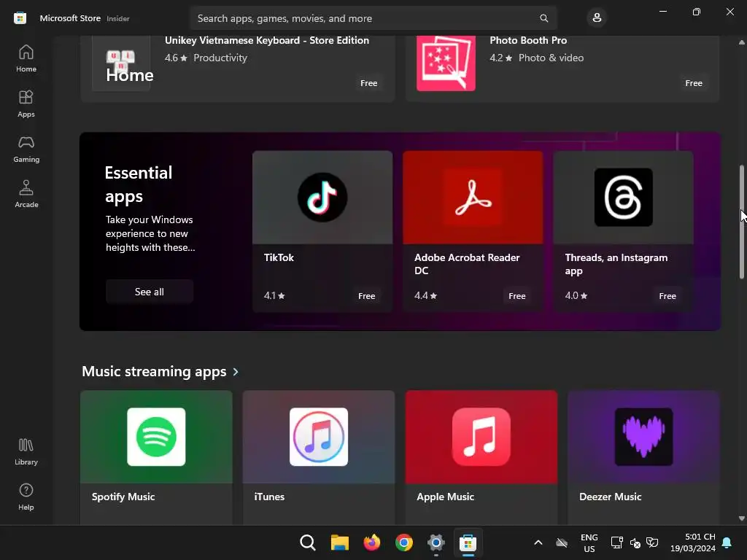Click the Microsoft Store logo icon

[x=20, y=18]
